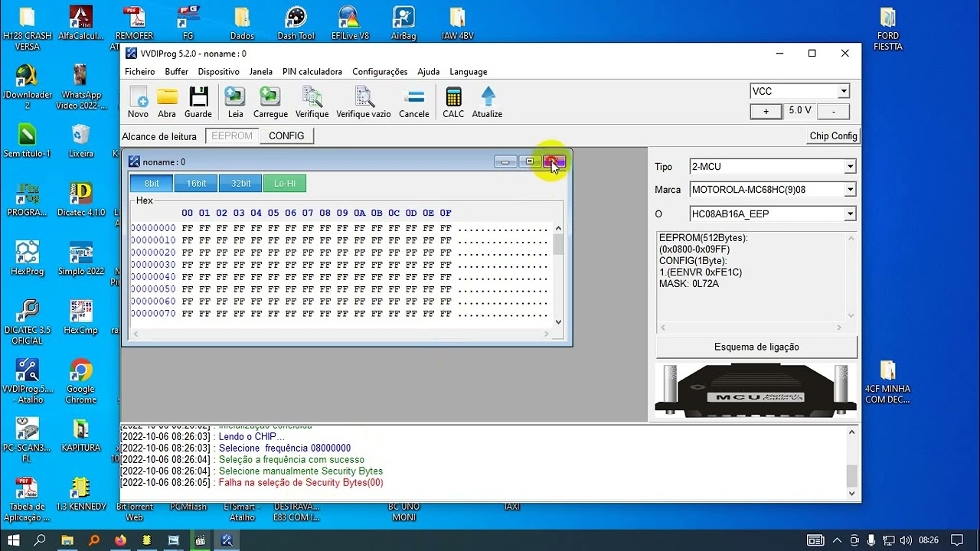Open the Dicatec 4.1.0 desktop shortcut
Screen dimensions: 980x551
click(x=80, y=199)
